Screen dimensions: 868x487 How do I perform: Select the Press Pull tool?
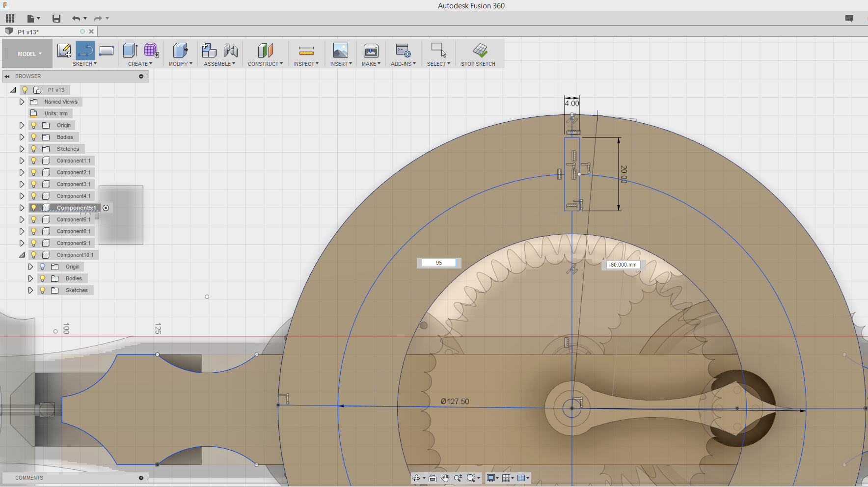pyautogui.click(x=180, y=50)
